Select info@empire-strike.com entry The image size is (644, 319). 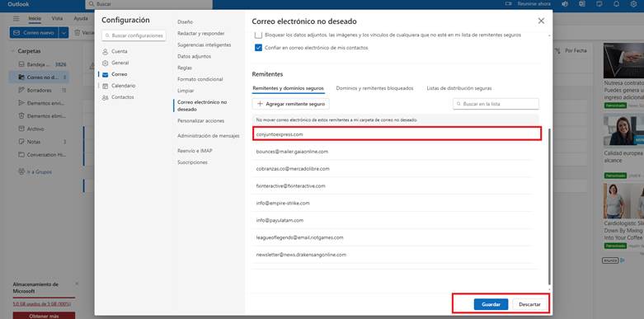click(x=393, y=204)
